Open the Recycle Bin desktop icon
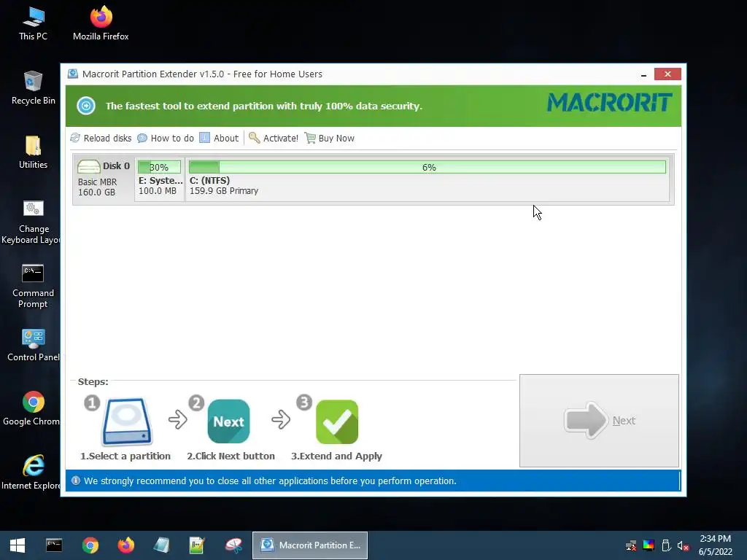Image resolution: width=747 pixels, height=560 pixels. pyautogui.click(x=34, y=87)
